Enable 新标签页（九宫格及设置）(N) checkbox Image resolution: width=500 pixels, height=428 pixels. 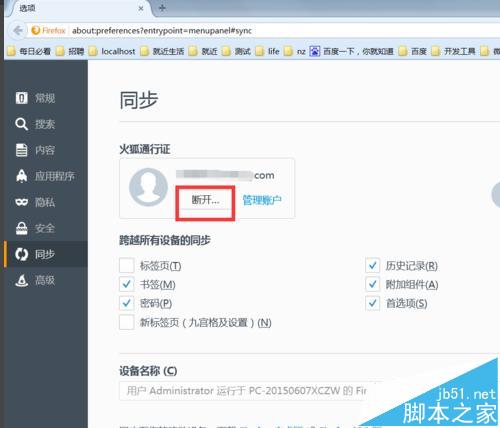coord(127,322)
